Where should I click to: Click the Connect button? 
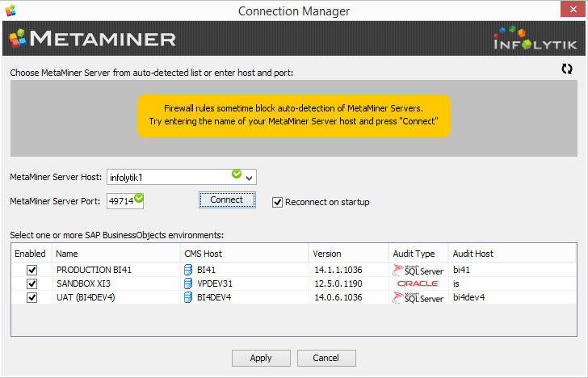click(x=227, y=199)
